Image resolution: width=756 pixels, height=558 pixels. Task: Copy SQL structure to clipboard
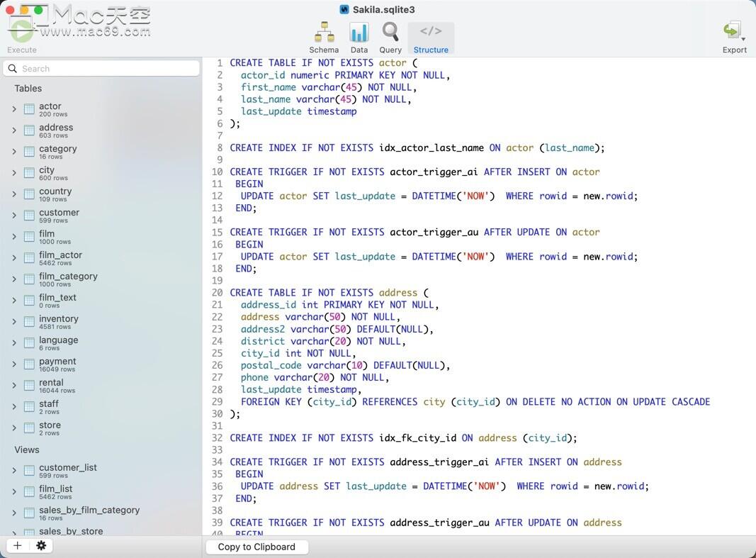(x=256, y=547)
